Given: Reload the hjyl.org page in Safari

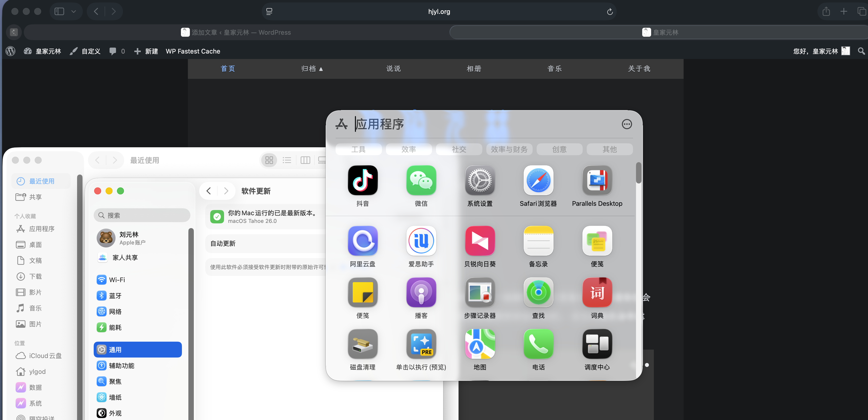Looking at the screenshot, I should click(609, 12).
